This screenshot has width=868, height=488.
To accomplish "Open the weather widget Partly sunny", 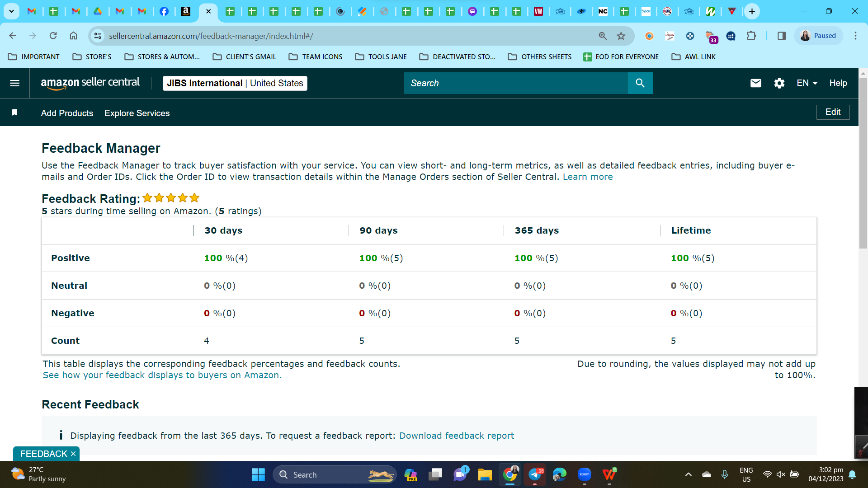I will [x=38, y=474].
